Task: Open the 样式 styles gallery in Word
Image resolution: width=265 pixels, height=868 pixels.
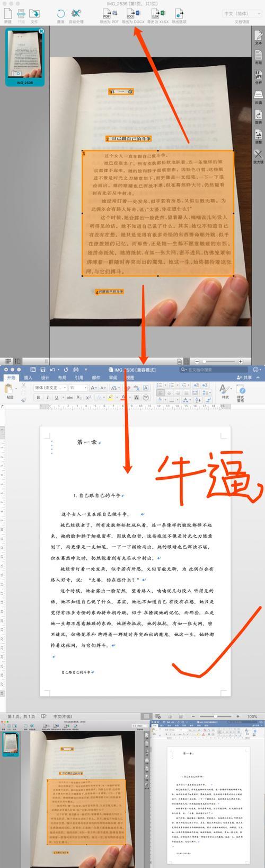Action: point(225,391)
